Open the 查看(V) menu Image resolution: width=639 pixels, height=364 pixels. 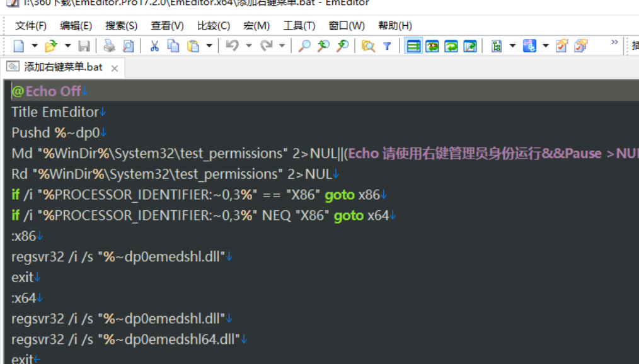[x=167, y=26]
